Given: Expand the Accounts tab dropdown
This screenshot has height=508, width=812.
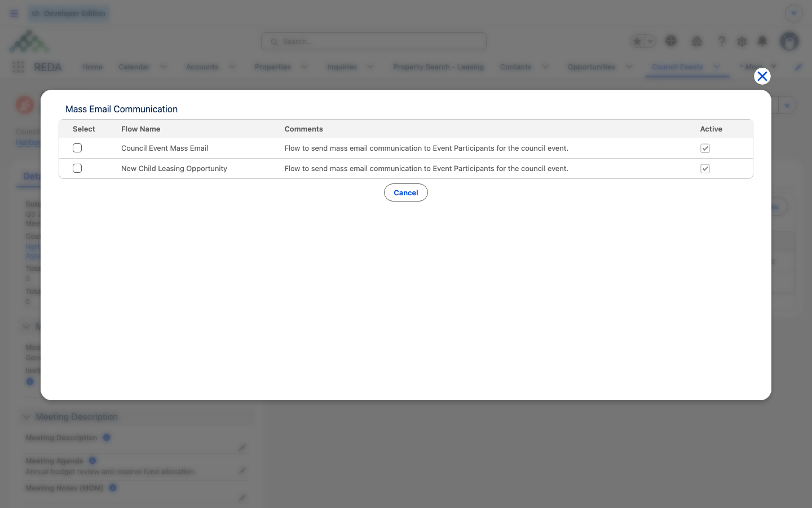Looking at the screenshot, I should (x=232, y=67).
